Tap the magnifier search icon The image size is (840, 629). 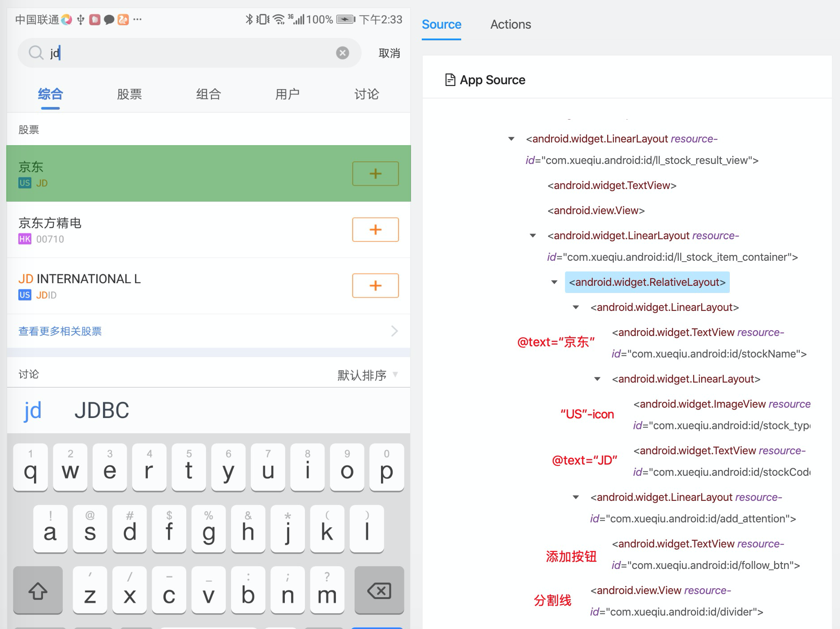pos(36,53)
